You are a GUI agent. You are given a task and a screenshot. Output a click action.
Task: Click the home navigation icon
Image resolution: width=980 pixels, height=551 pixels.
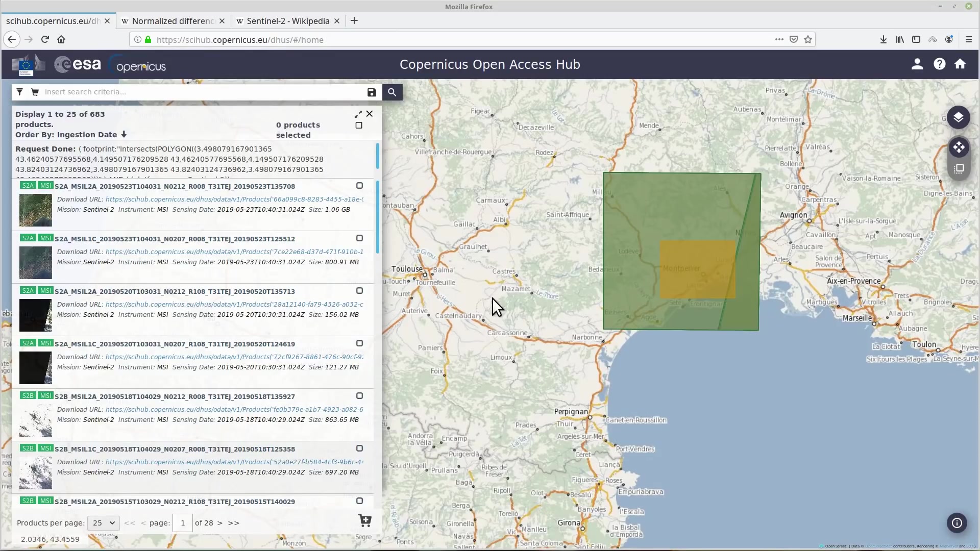pyautogui.click(x=961, y=64)
